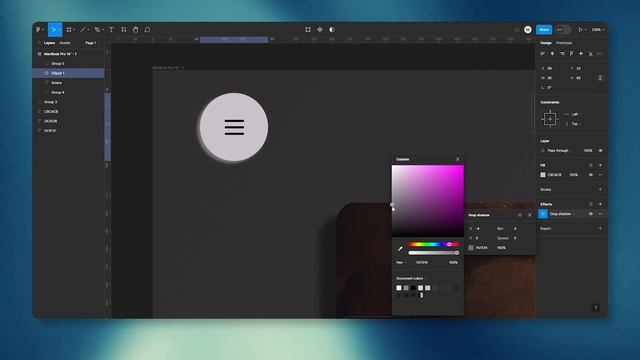
Task: Open the Top vertical constraint dropdown
Action: tap(576, 124)
